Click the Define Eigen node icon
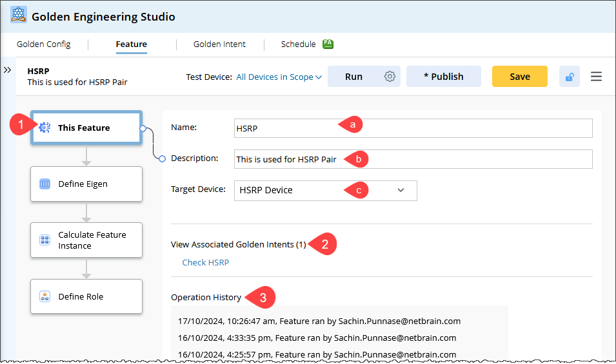Image resolution: width=616 pixels, height=364 pixels. (45, 184)
